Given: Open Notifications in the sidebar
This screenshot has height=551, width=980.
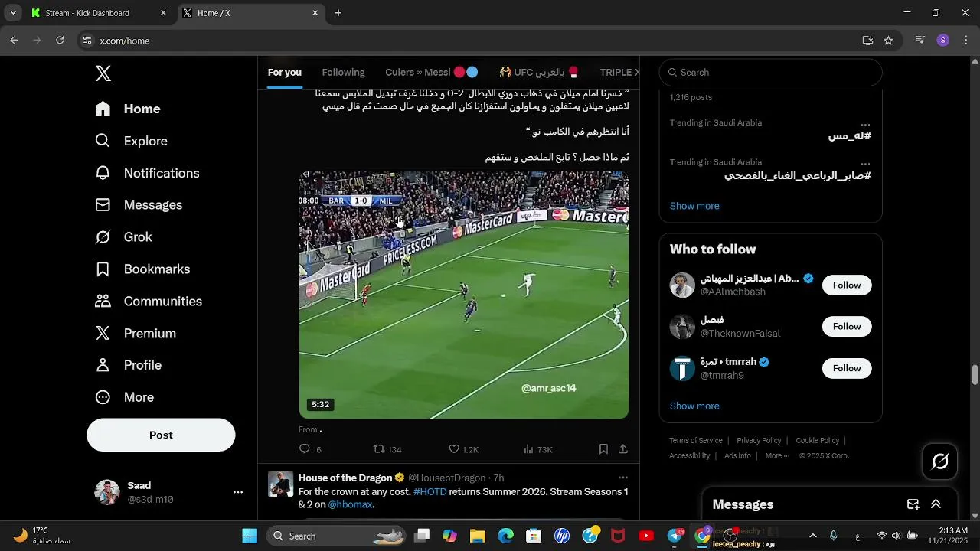Looking at the screenshot, I should 147,173.
